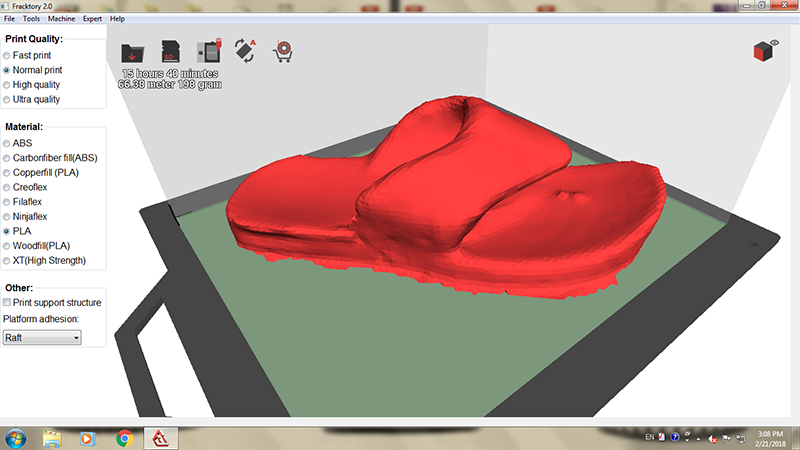Choose ABS material
800x450 pixels.
(17, 143)
